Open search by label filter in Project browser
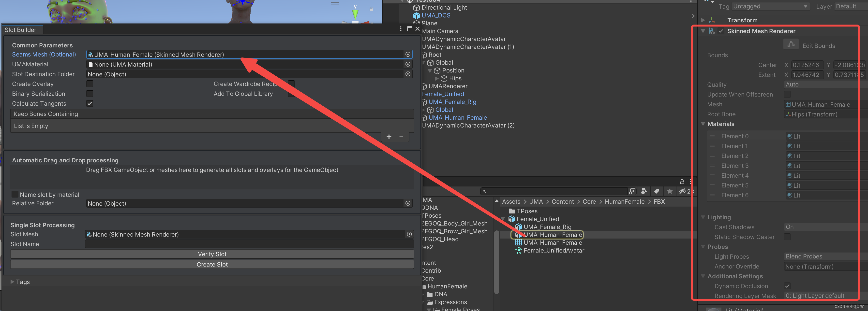Viewport: 868px width, 311px height. tap(657, 191)
